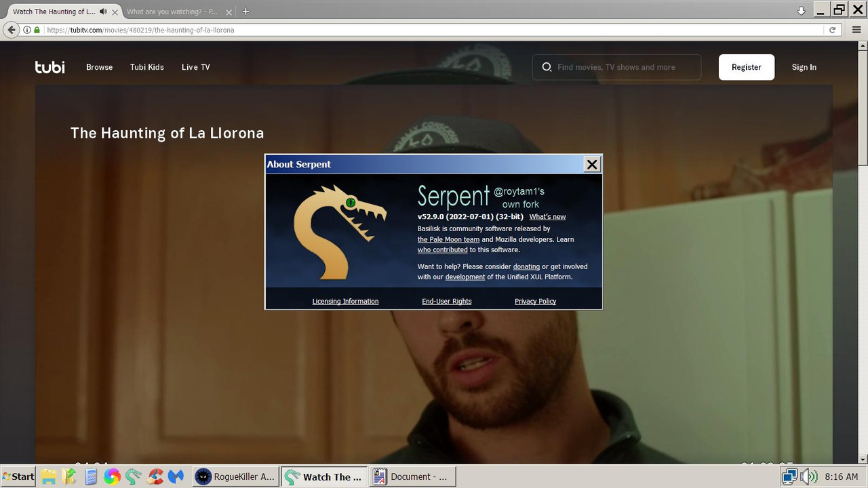Screen dimensions: 868x488
Task: Mute the Haunting of La Llorona tab audio
Action: 103,12
